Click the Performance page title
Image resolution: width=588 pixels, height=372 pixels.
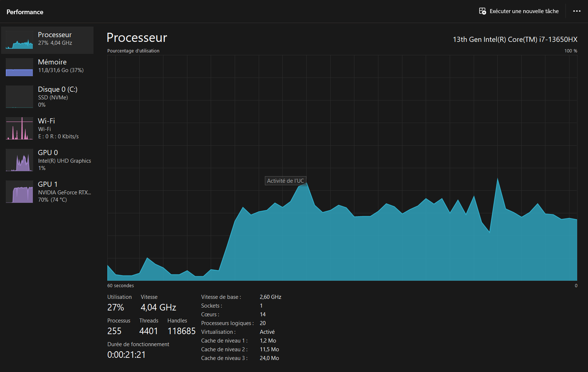[25, 12]
